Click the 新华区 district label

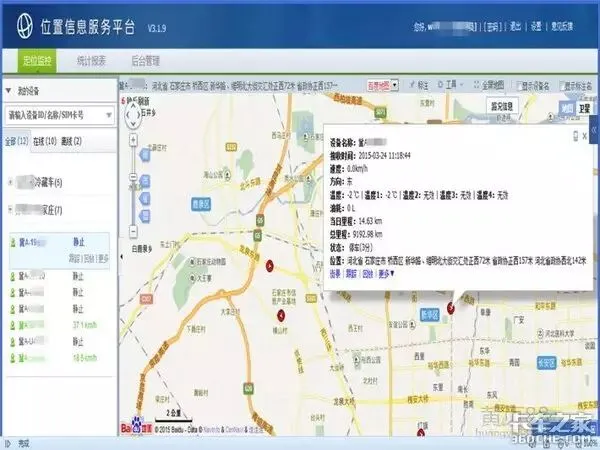[x=430, y=314]
